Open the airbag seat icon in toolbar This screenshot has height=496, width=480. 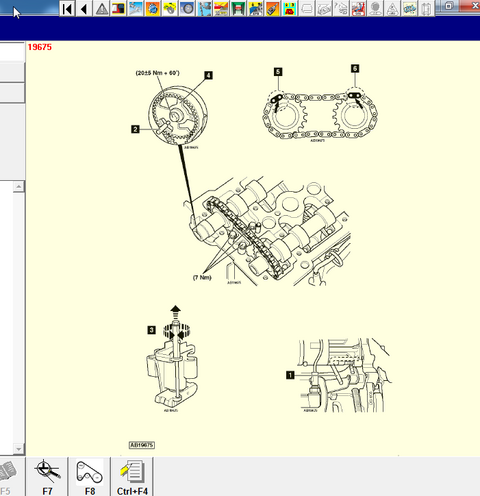358,8
